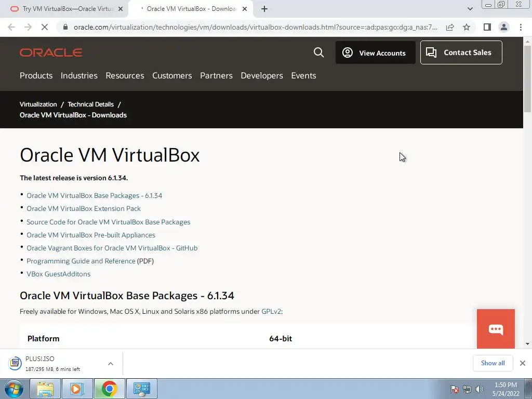Open the Chrome three-dot menu
Viewport: 532px width, 399px height.
tap(521, 27)
